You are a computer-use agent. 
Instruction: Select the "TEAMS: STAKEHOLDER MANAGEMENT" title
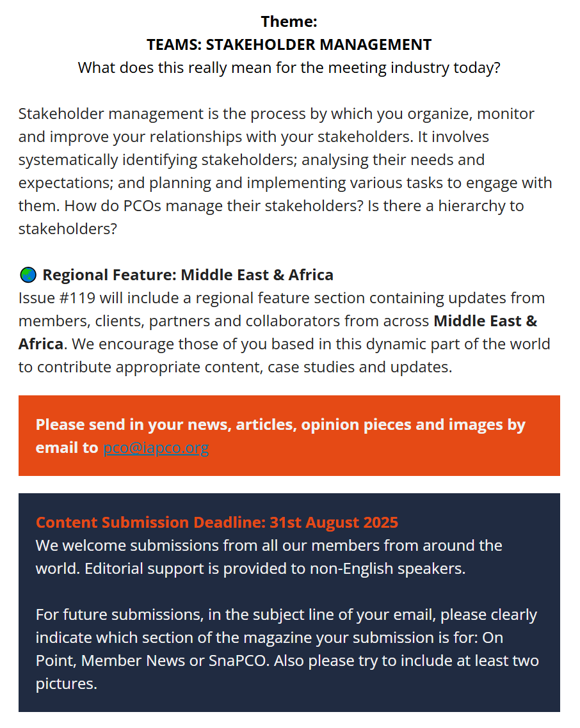289,45
